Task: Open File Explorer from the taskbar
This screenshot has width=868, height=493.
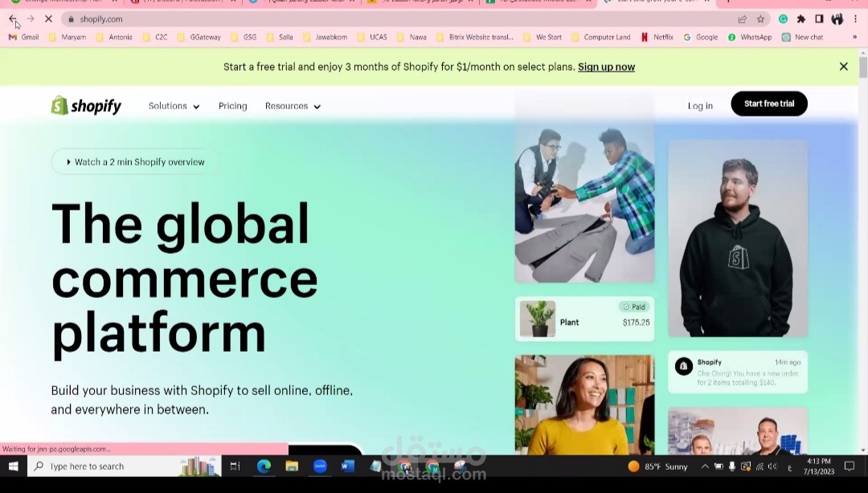Action: tap(292, 467)
